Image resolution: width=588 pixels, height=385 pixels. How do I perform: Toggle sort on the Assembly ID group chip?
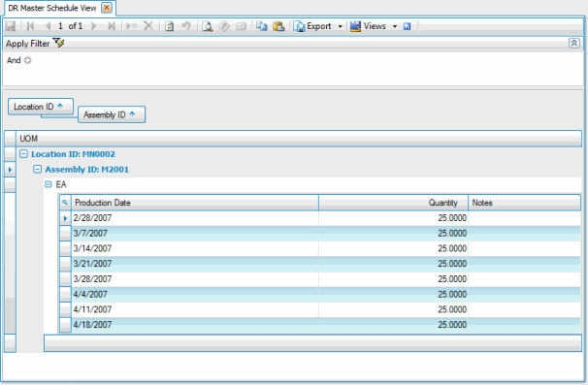112,114
